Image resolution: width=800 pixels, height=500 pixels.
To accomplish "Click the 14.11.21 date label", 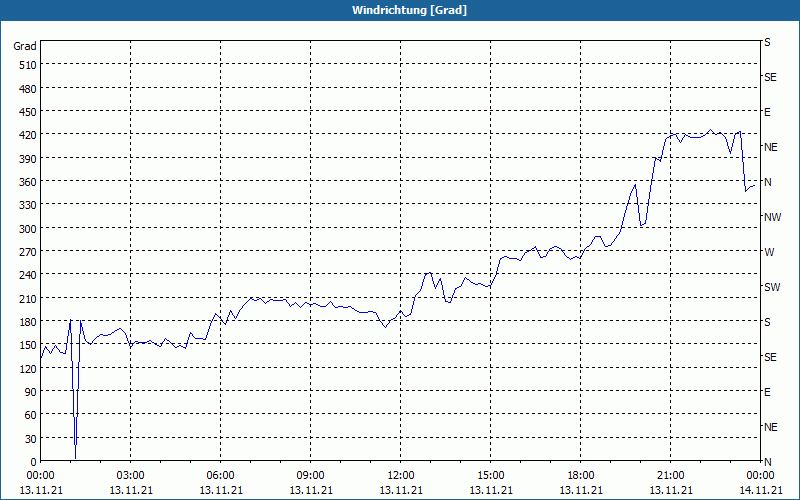I will (x=760, y=490).
